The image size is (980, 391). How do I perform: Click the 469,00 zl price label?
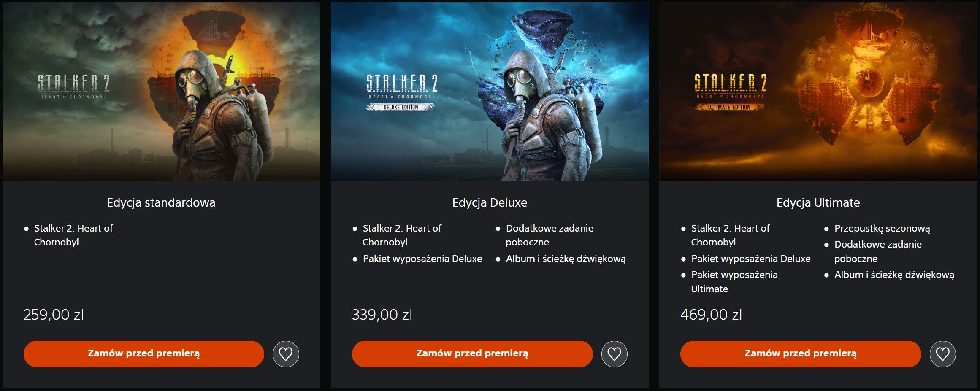[x=711, y=315]
